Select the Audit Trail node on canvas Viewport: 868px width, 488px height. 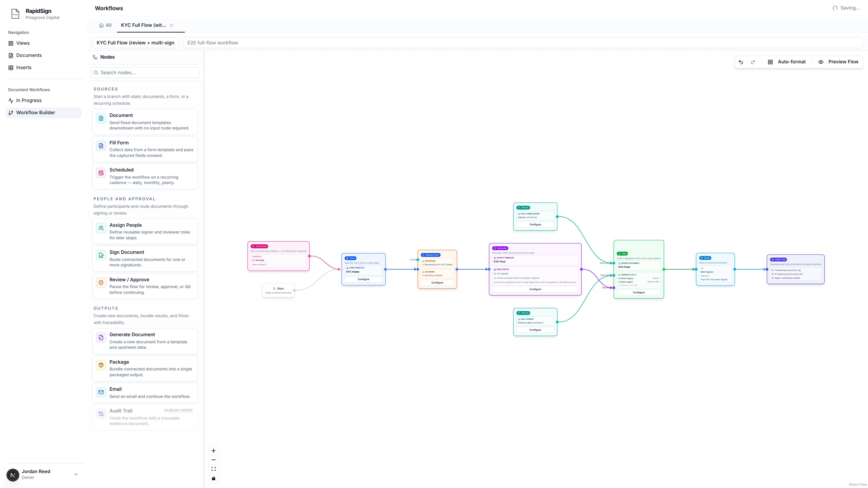click(796, 269)
